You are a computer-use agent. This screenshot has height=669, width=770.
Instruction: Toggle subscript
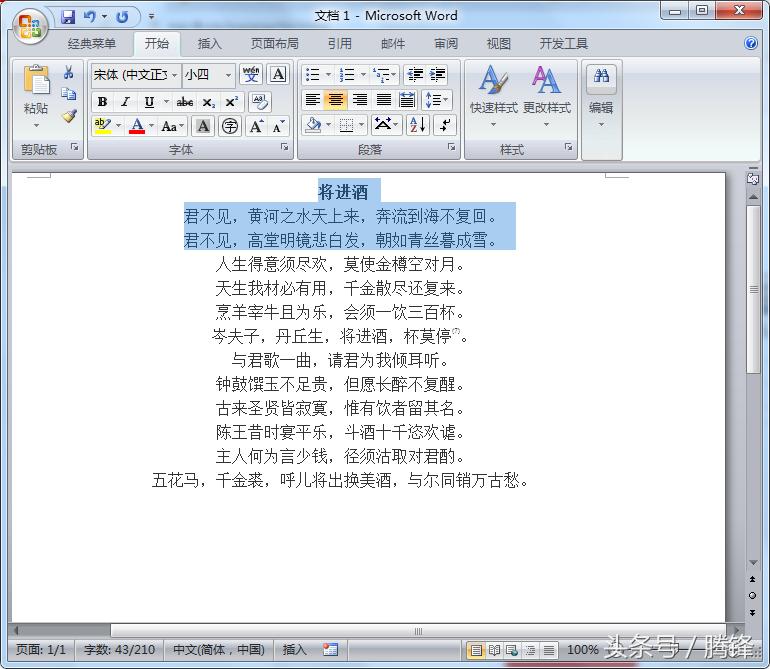pos(208,102)
